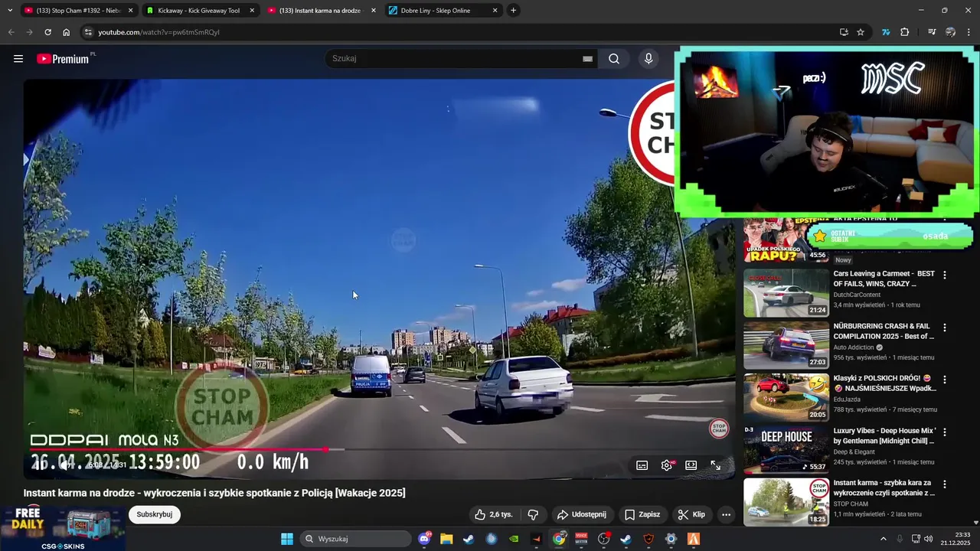Open Klasyki z POLSKICH DRÓG video

tap(786, 397)
